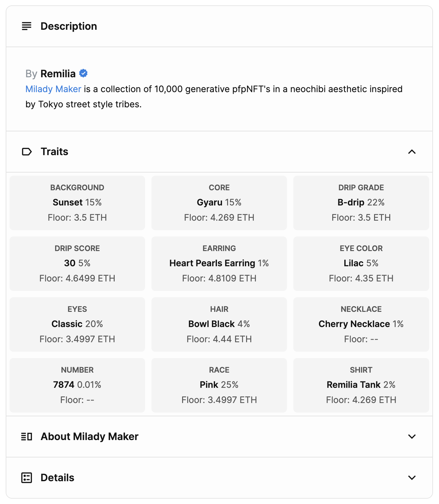Image resolution: width=439 pixels, height=504 pixels.
Task: Click the verified badge next to Remilia
Action: pyautogui.click(x=83, y=73)
